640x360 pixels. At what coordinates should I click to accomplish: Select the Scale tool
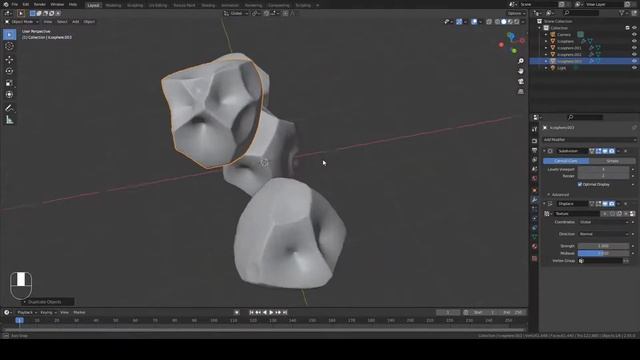point(9,83)
